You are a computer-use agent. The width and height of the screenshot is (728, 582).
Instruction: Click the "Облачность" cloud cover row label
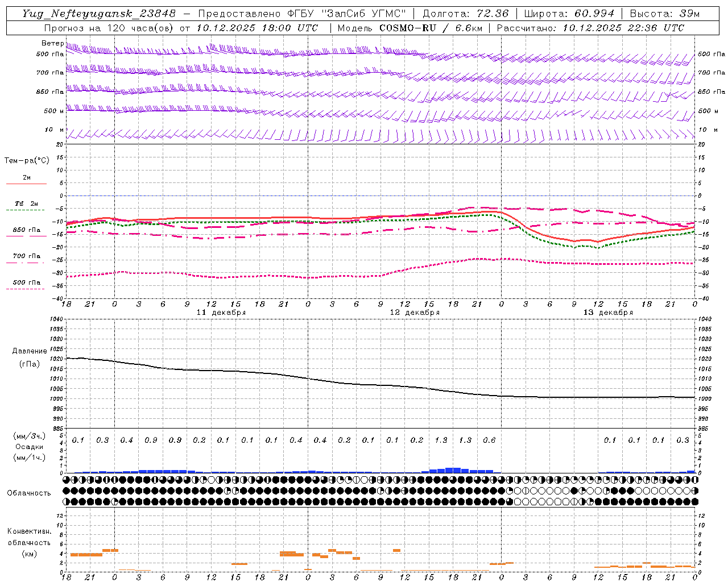(x=29, y=493)
